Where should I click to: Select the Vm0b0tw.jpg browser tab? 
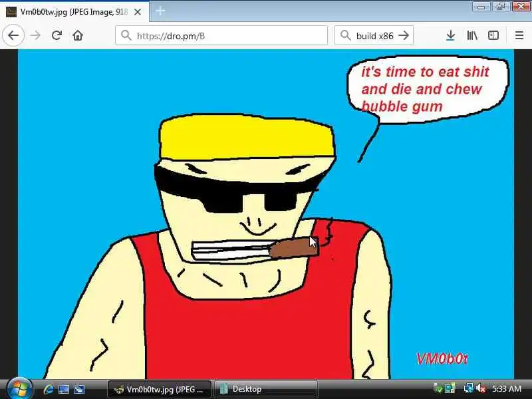(x=74, y=12)
